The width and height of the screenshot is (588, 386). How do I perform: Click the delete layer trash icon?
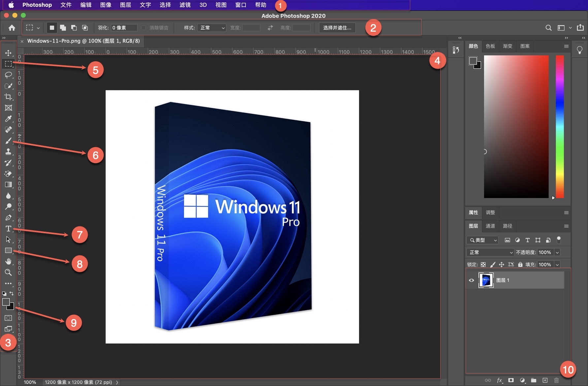(x=556, y=380)
